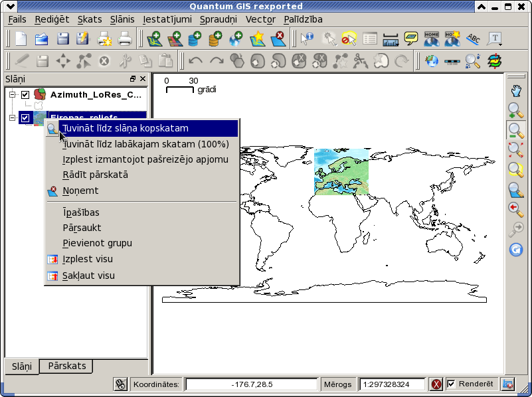Choose Pārsaukt to rename layer
Image resolution: width=532 pixels, height=397 pixels.
142,228
